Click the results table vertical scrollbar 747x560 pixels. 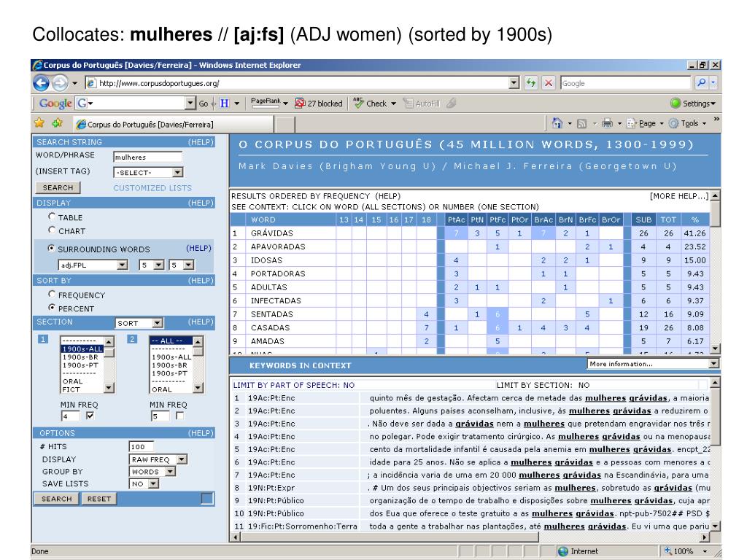[715, 273]
